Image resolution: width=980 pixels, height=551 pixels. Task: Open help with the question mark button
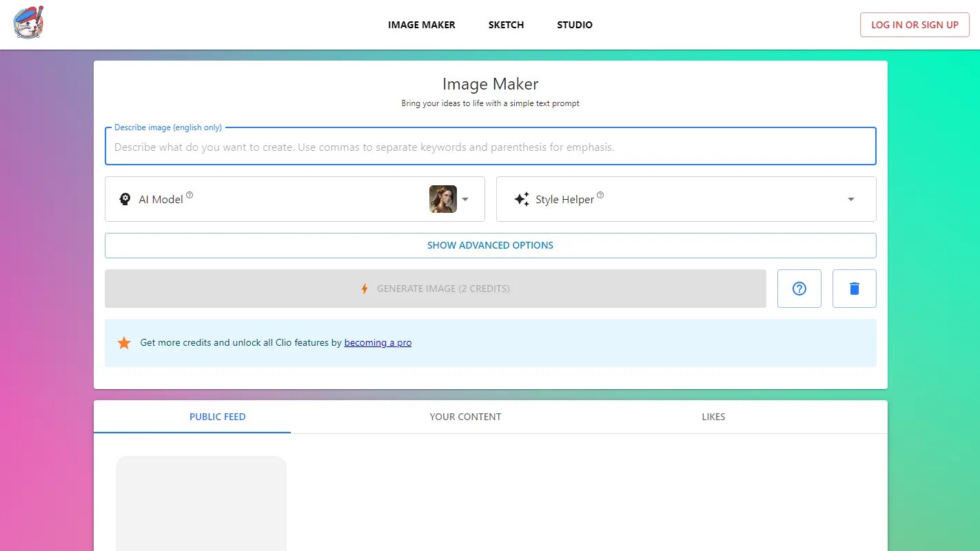click(x=799, y=289)
